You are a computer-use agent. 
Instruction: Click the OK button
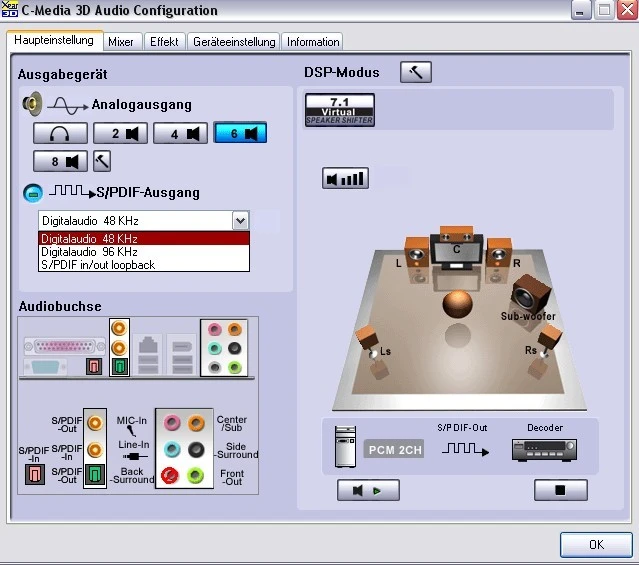click(596, 545)
